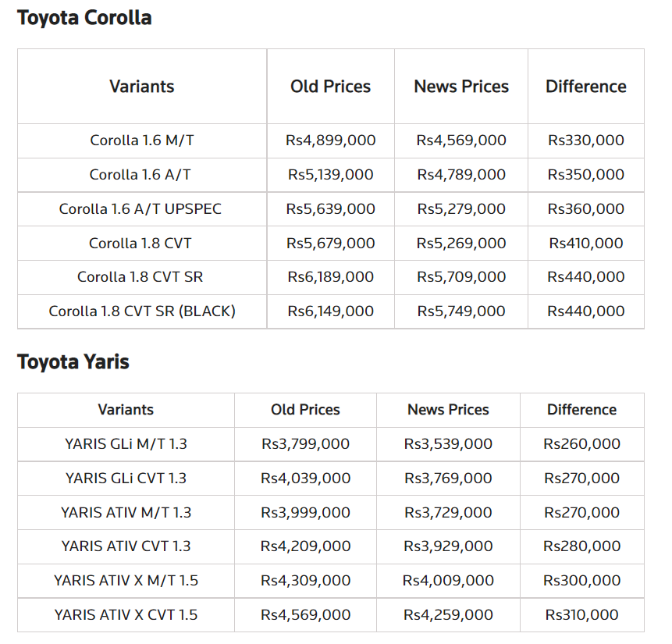Viewport: 672px width, 644px height.
Task: Click the Corolla 1.6 M/T variant cell
Action: pos(142,141)
